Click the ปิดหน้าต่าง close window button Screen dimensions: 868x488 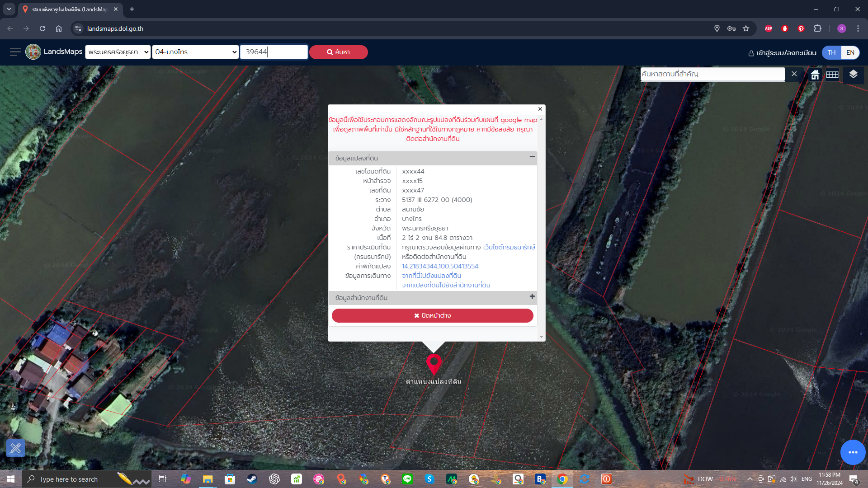coord(432,315)
